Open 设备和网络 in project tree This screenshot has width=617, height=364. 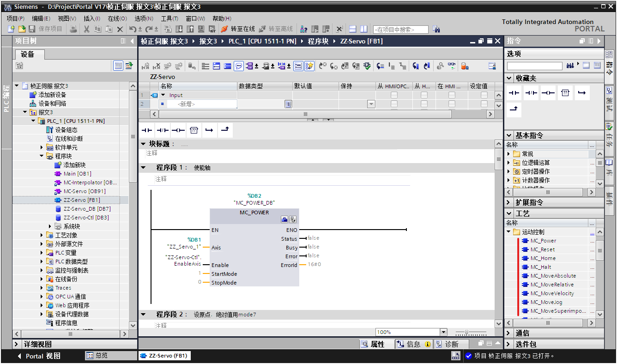[48, 103]
